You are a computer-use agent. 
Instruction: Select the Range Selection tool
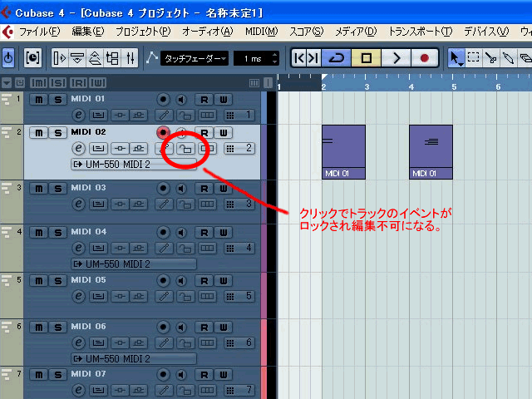(473, 58)
